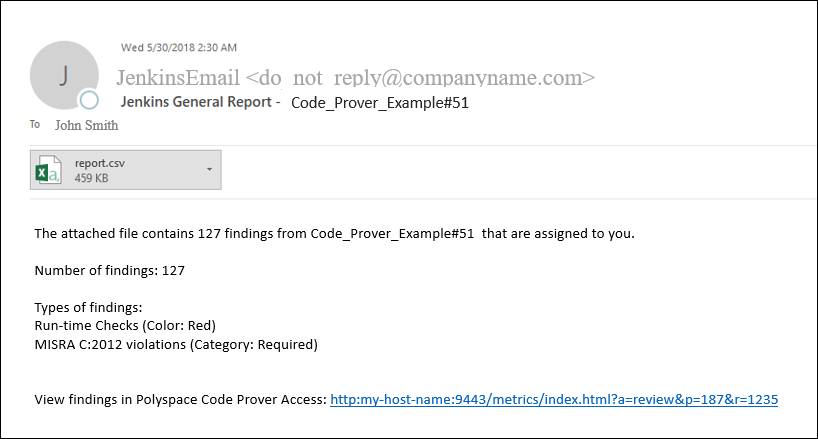This screenshot has width=818, height=439.
Task: Open the Polyspace Code Prover Access hyperlink
Action: tap(554, 399)
